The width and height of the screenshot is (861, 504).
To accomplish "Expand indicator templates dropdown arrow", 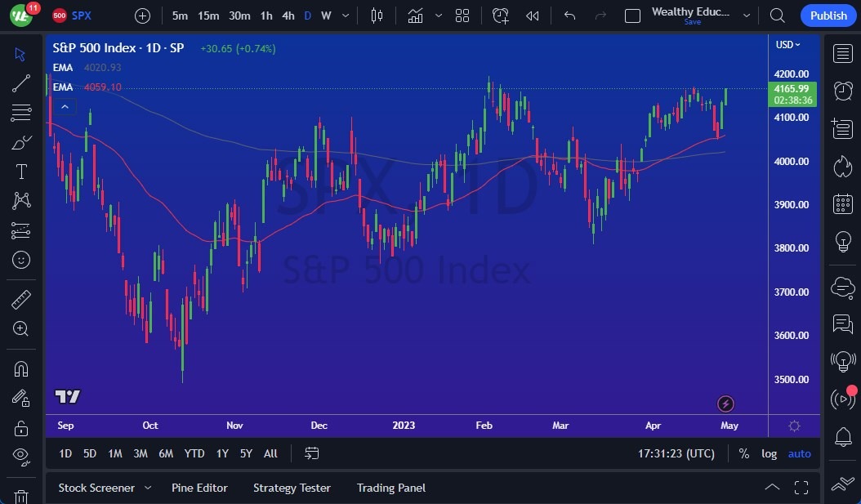I will click(438, 16).
